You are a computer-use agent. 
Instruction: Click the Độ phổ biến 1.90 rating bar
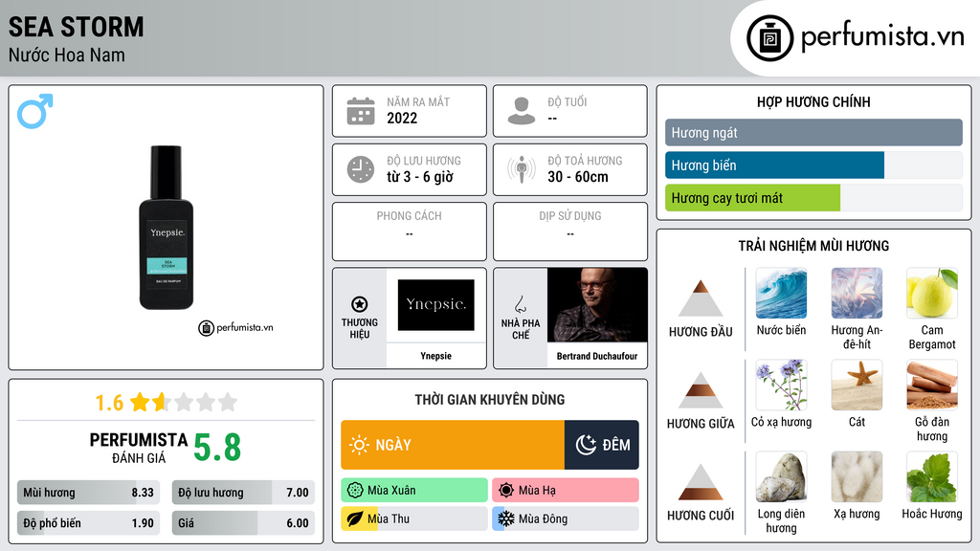tap(88, 523)
